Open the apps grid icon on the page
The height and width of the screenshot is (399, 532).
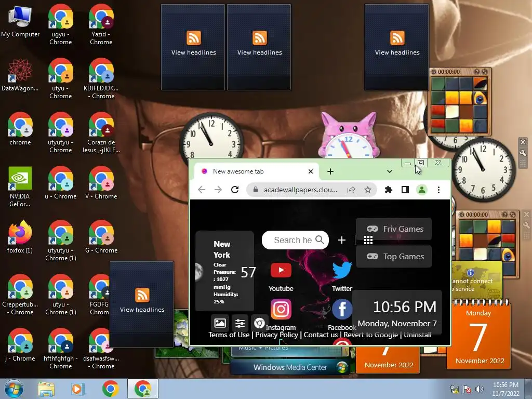click(x=368, y=240)
